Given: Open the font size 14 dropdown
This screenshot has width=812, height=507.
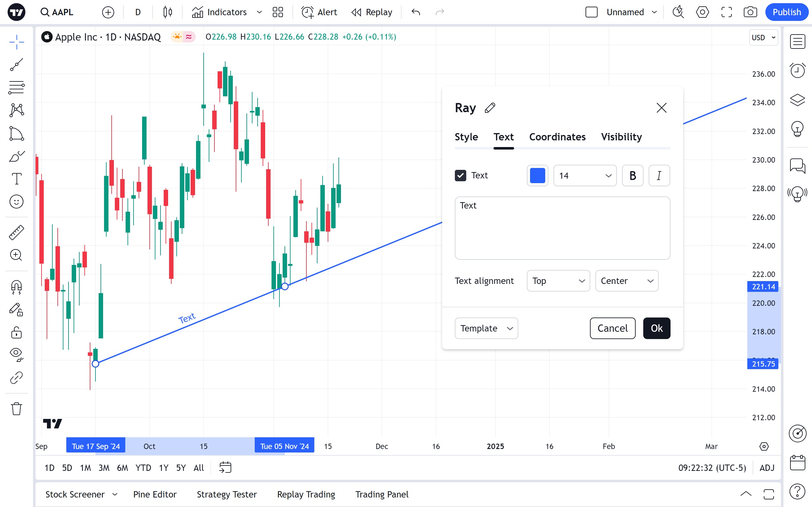Looking at the screenshot, I should pos(585,175).
